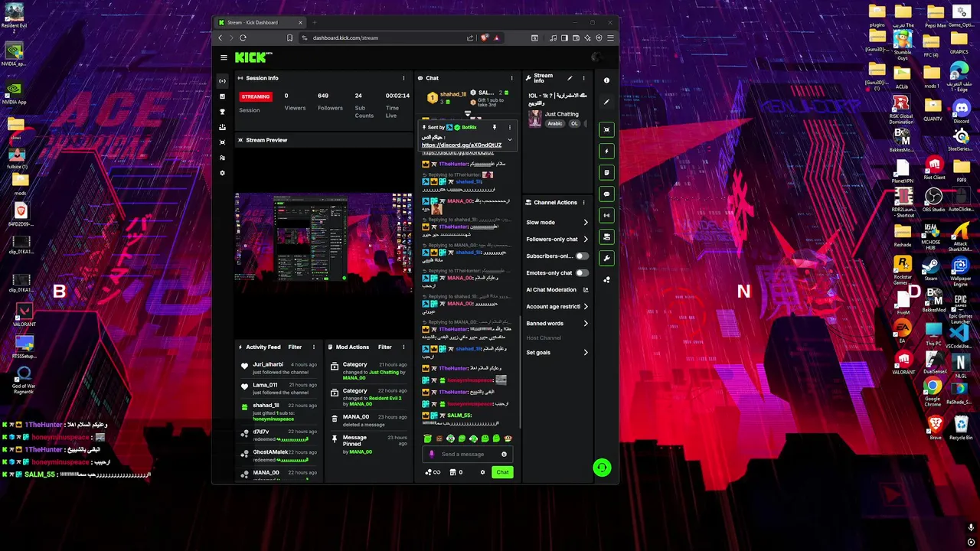
Task: Open AI Chat Moderation external link
Action: [586, 290]
